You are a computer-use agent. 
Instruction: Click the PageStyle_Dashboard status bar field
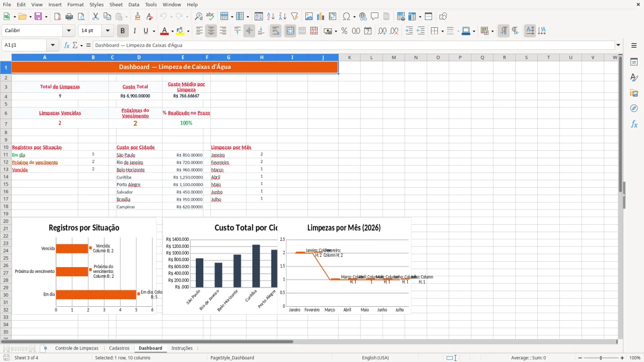point(232,358)
